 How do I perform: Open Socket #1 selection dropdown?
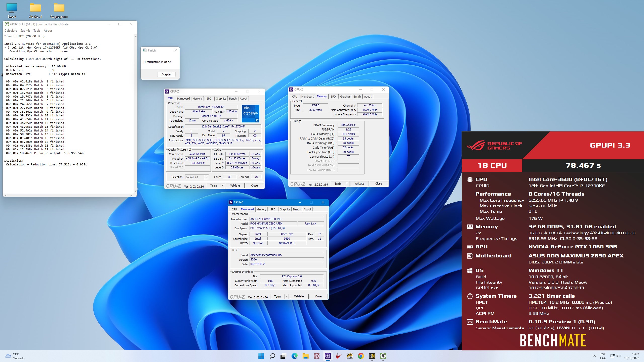tap(196, 177)
